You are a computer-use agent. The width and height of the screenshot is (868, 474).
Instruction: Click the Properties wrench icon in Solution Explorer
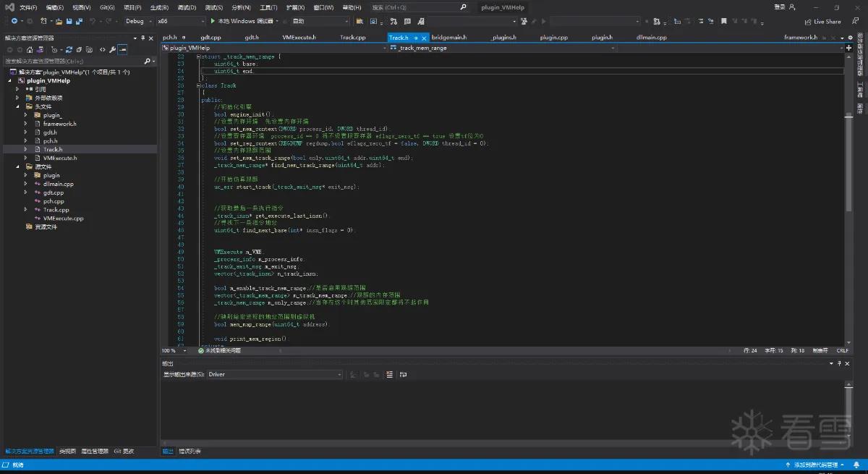(x=112, y=50)
